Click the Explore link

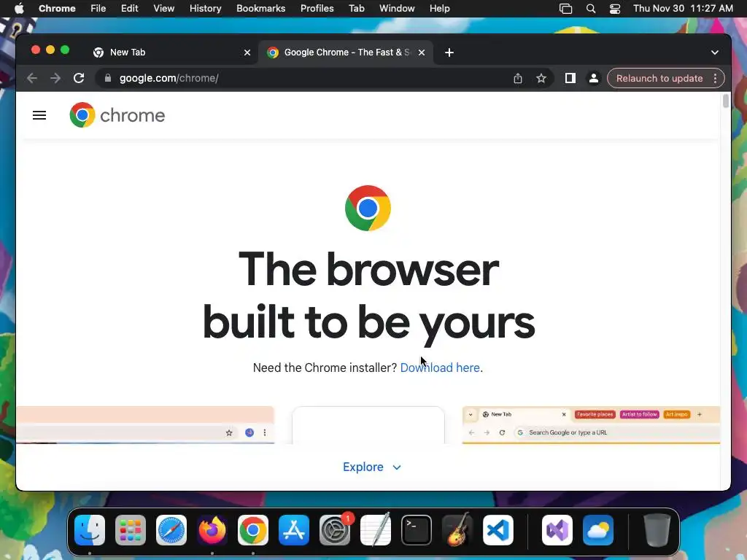tap(363, 467)
